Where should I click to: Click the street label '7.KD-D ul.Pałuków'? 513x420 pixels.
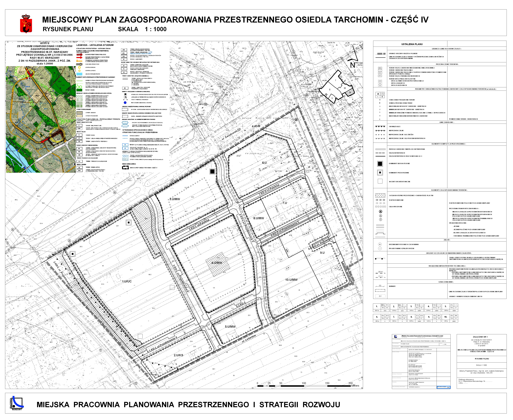(269, 190)
